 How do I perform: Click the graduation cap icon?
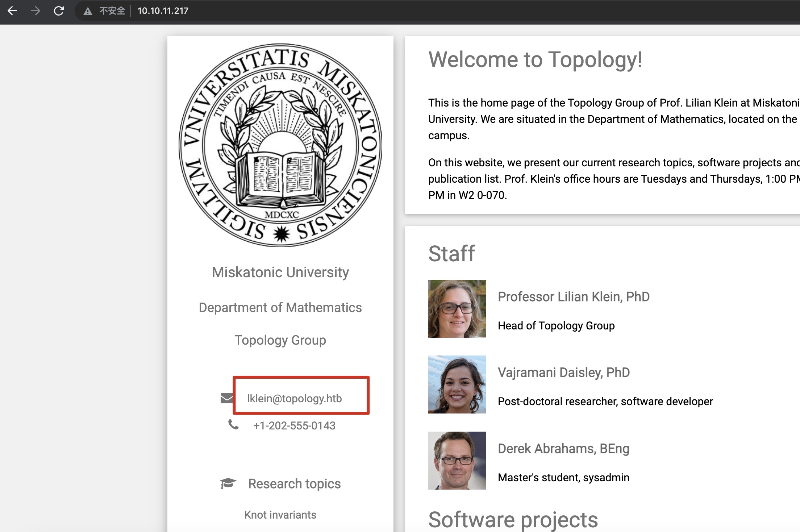(x=228, y=483)
